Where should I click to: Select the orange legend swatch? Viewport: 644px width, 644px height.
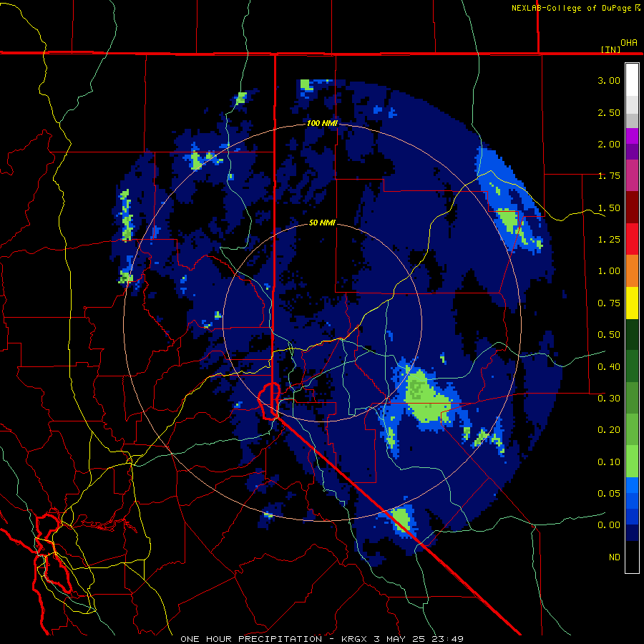[632, 271]
